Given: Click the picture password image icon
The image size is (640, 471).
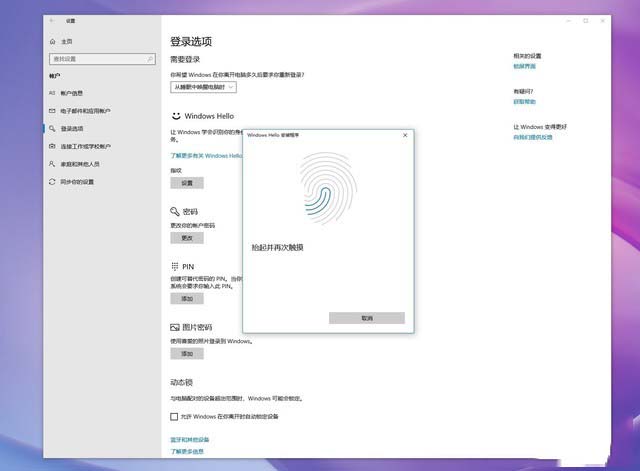Looking at the screenshot, I should tap(175, 327).
